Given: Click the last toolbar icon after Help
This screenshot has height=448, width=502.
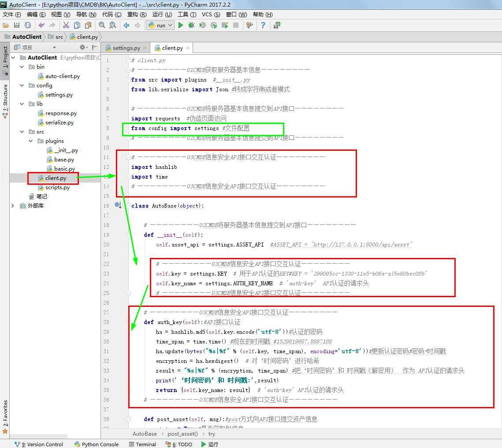Looking at the screenshot, I should click(277, 25).
